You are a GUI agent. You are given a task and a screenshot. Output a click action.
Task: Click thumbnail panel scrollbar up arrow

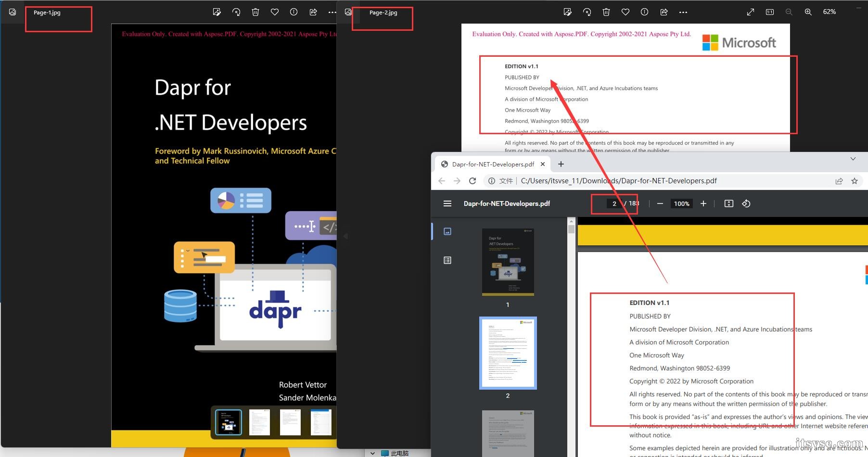click(572, 221)
